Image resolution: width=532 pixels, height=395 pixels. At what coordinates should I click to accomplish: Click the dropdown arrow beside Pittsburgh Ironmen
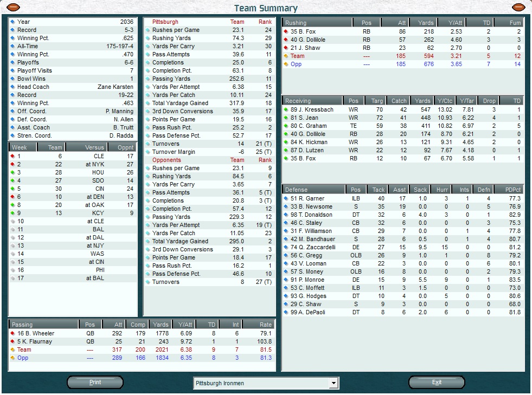(333, 383)
